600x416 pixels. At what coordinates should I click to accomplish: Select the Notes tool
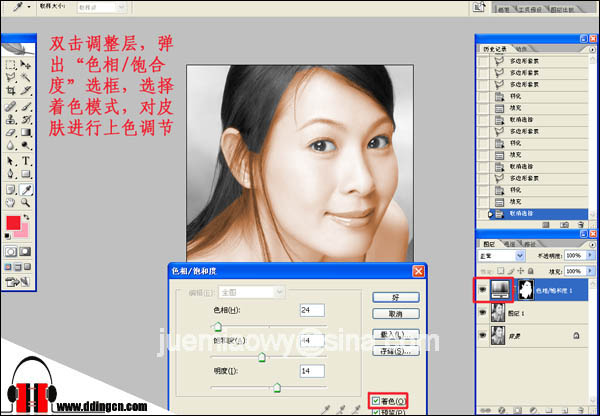point(11,189)
